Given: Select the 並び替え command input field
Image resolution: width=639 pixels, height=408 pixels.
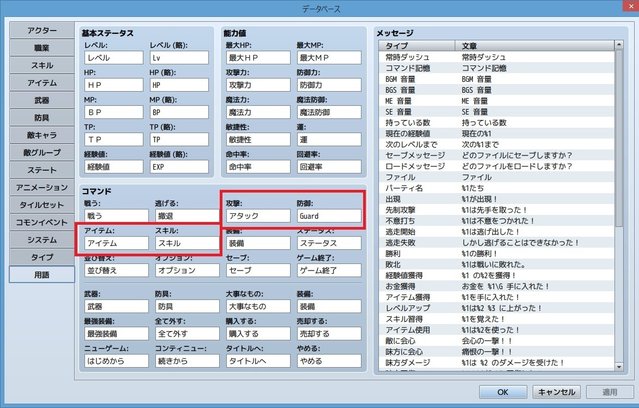Looking at the screenshot, I should coord(117,270).
